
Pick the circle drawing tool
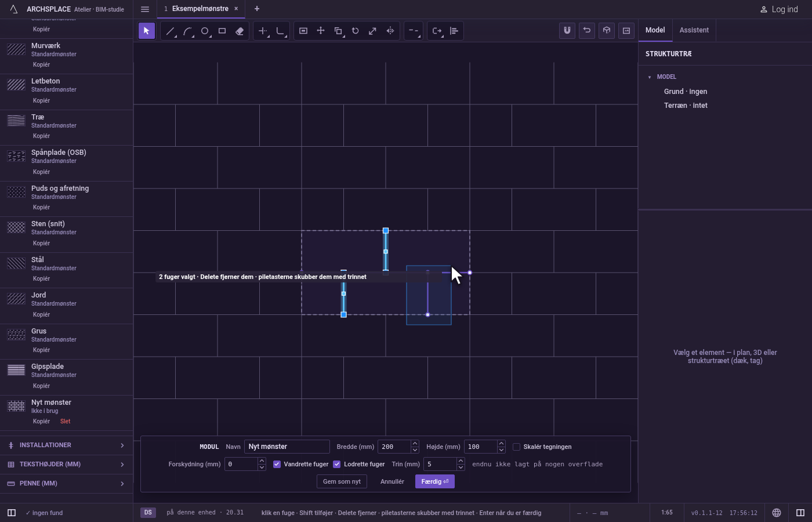tap(205, 31)
